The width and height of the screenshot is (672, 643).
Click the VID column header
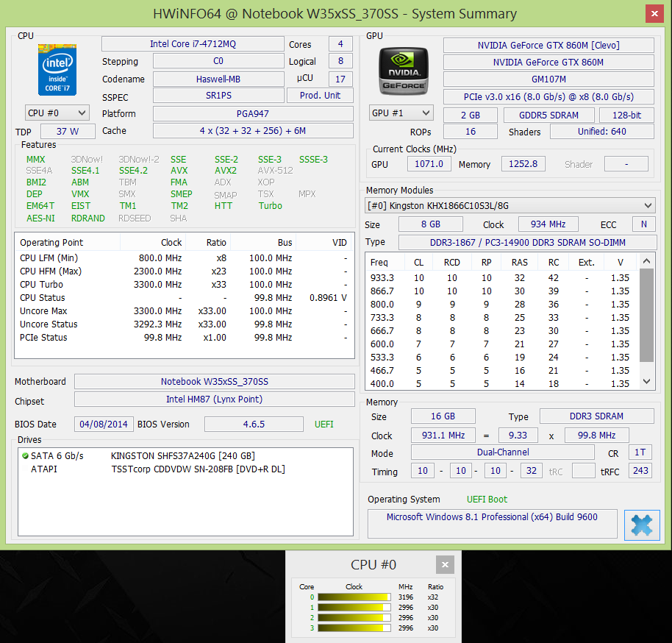(x=324, y=242)
